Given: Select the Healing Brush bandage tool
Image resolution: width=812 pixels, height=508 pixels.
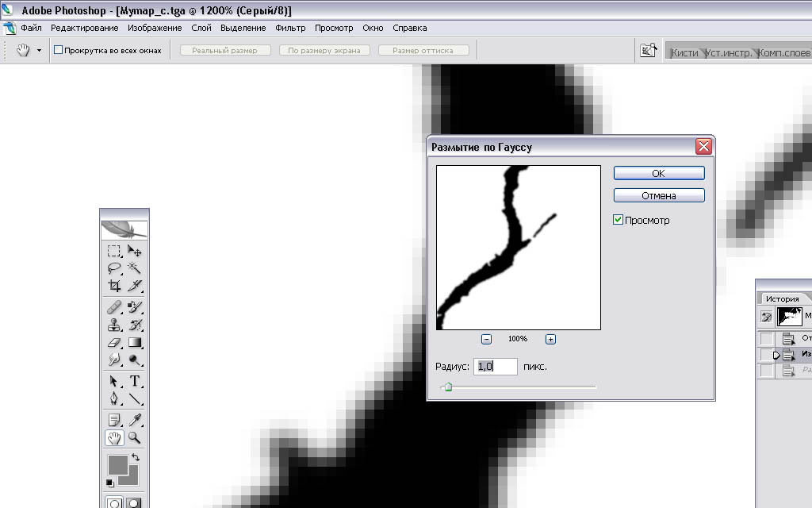Looking at the screenshot, I should coord(114,307).
